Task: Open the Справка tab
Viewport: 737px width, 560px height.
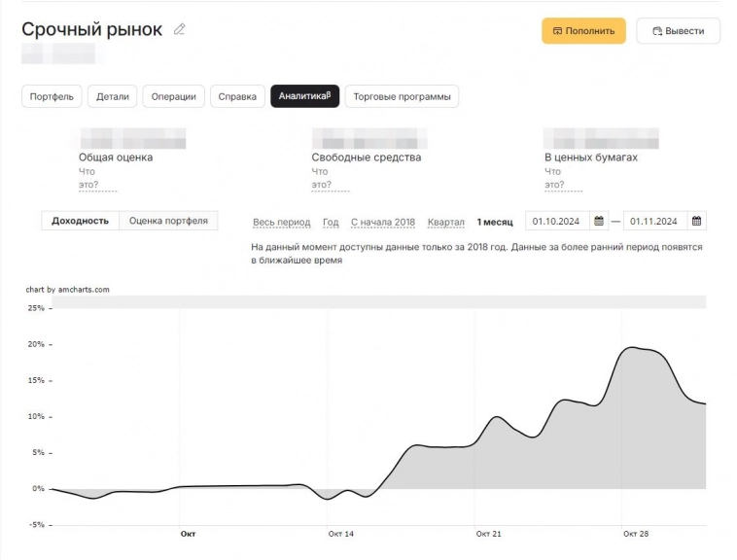Action: pyautogui.click(x=237, y=96)
